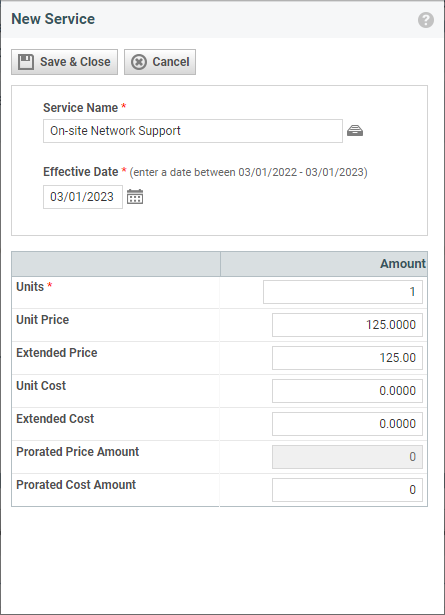Image resolution: width=445 pixels, height=615 pixels.
Task: Click the service selector icon beside Service Name
Action: 355,131
